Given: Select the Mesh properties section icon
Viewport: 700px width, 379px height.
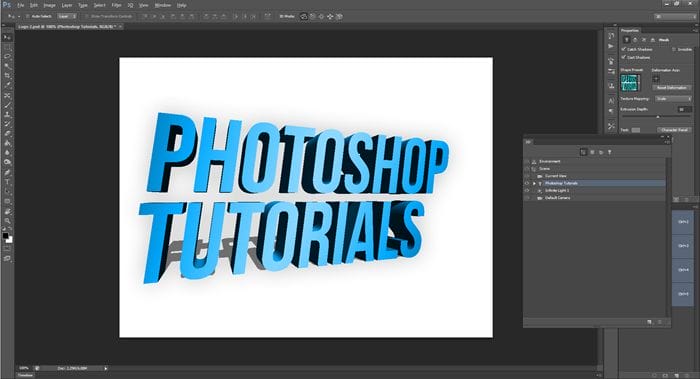Looking at the screenshot, I should tap(626, 40).
